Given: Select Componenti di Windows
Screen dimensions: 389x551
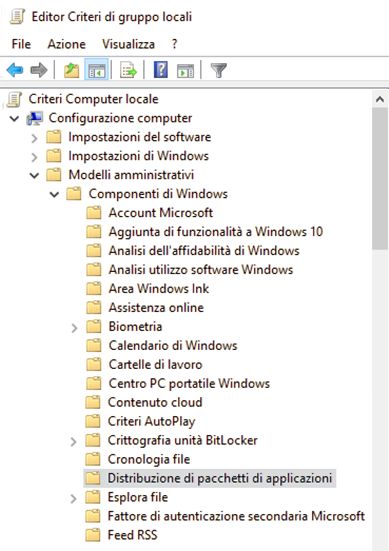Looking at the screenshot, I should pyautogui.click(x=158, y=194).
